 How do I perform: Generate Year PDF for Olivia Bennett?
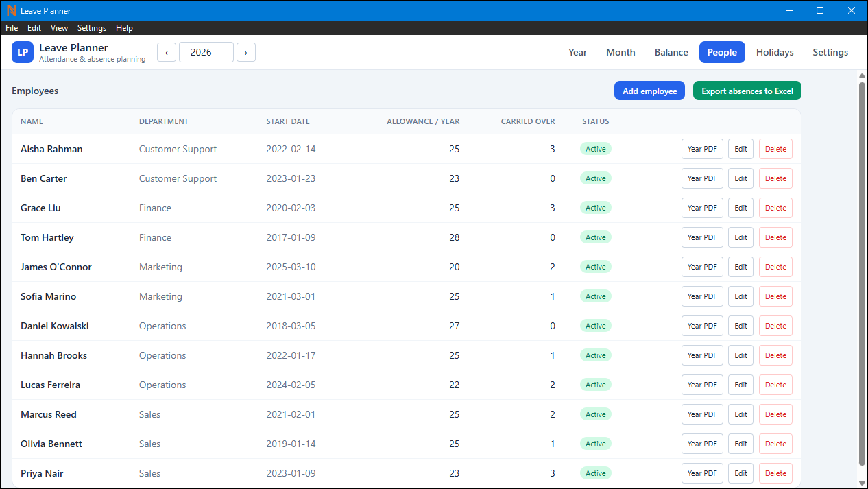tap(702, 444)
